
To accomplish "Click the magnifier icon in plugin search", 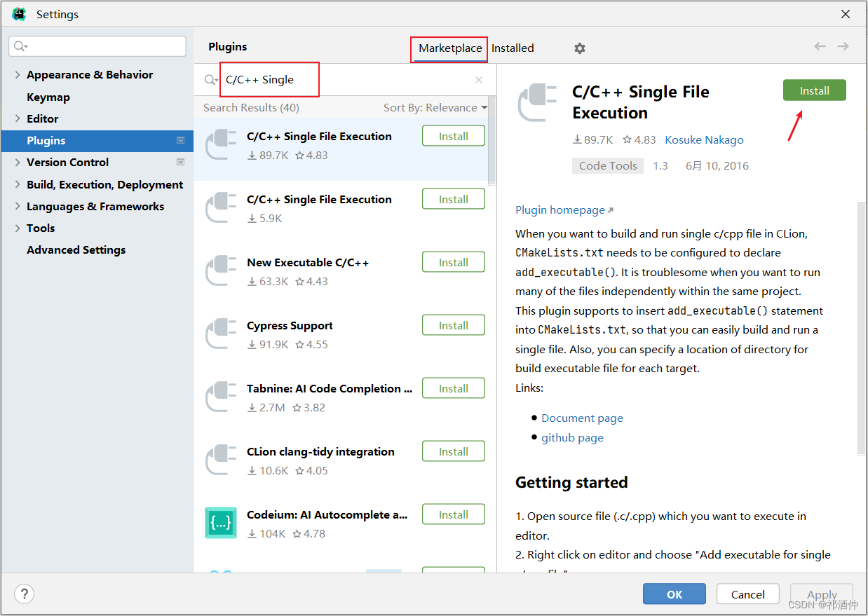I will 210,80.
